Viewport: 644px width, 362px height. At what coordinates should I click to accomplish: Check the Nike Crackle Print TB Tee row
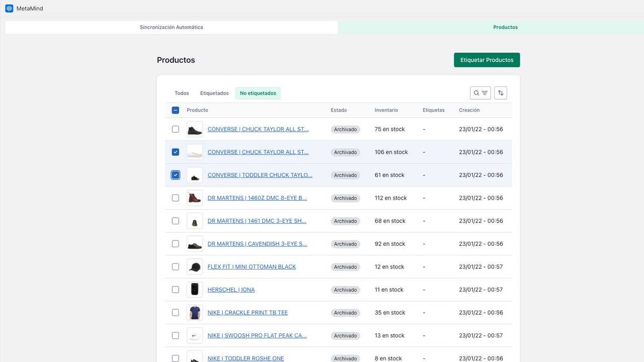(176, 313)
